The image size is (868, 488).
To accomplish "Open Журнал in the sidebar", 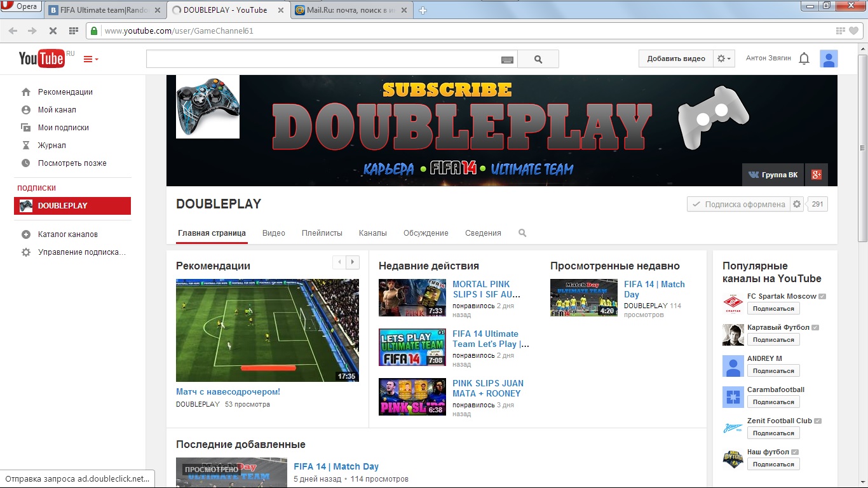I will coord(52,146).
